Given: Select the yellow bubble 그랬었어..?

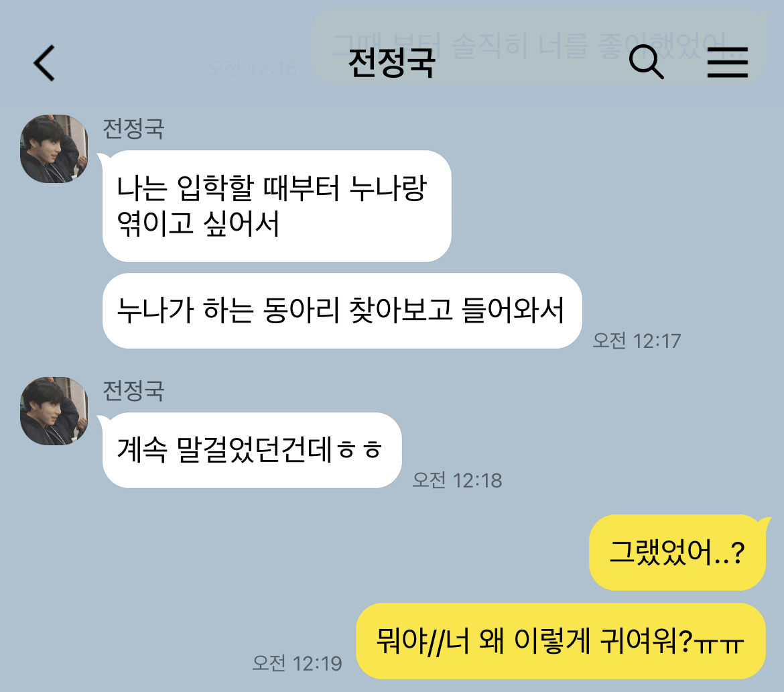Looking at the screenshot, I should pos(677,553).
